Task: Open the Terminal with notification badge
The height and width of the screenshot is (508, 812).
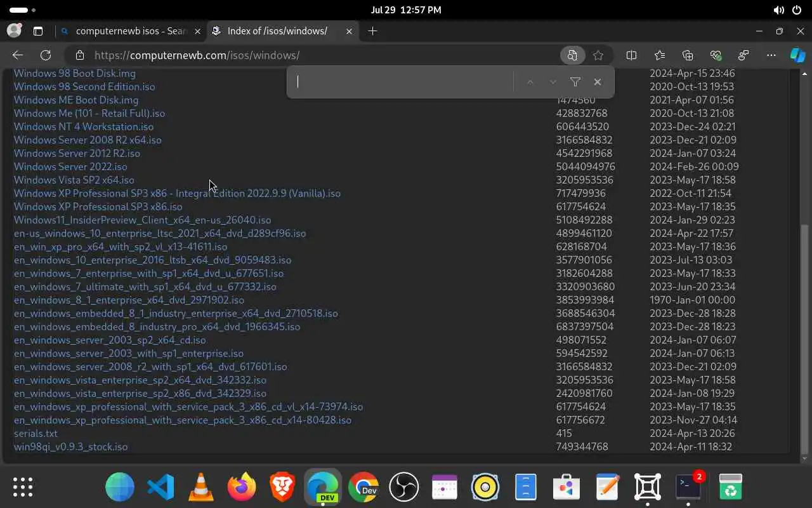Action: pos(688,487)
